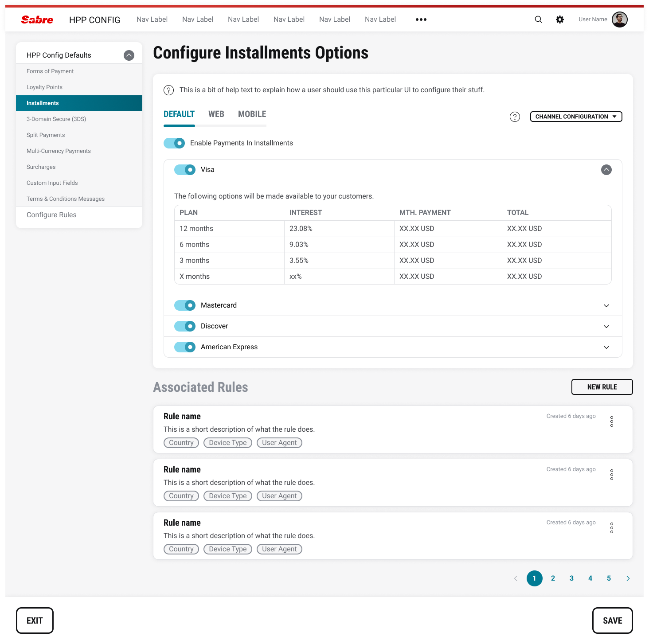Click the help icon beside help text
This screenshot has height=644, width=649.
click(168, 90)
